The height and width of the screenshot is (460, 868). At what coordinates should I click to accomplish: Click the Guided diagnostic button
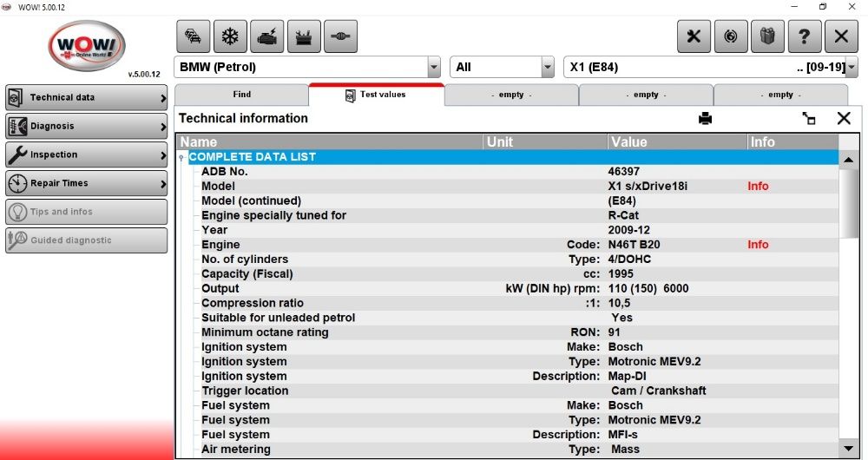tap(86, 240)
